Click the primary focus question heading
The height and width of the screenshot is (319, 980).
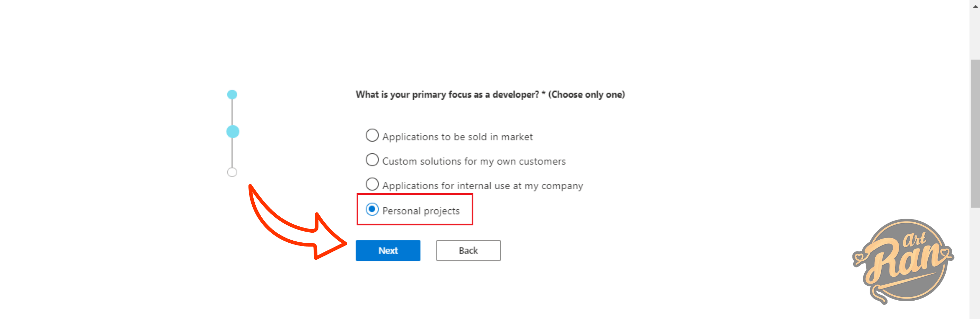(x=490, y=94)
